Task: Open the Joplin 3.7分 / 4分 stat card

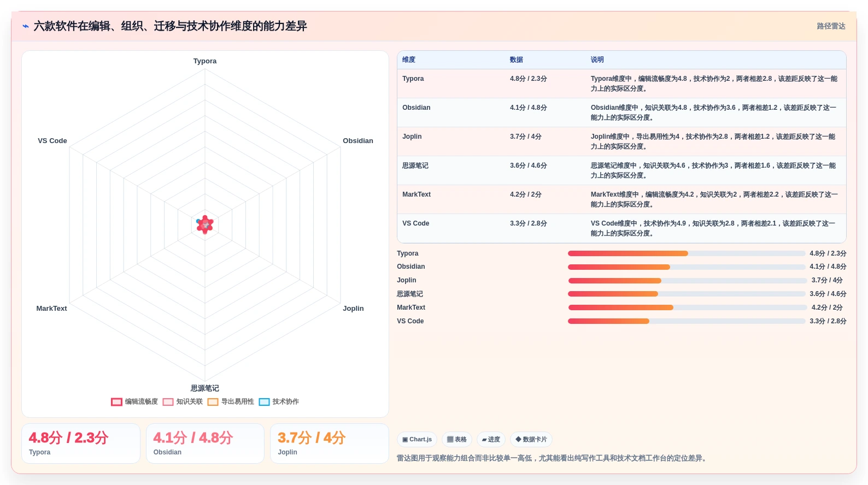Action: (330, 443)
